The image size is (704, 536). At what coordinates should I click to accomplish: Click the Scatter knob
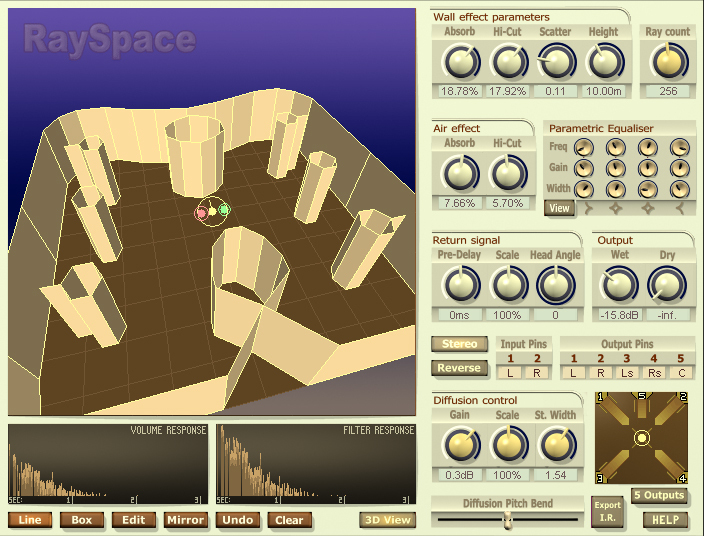[556, 62]
